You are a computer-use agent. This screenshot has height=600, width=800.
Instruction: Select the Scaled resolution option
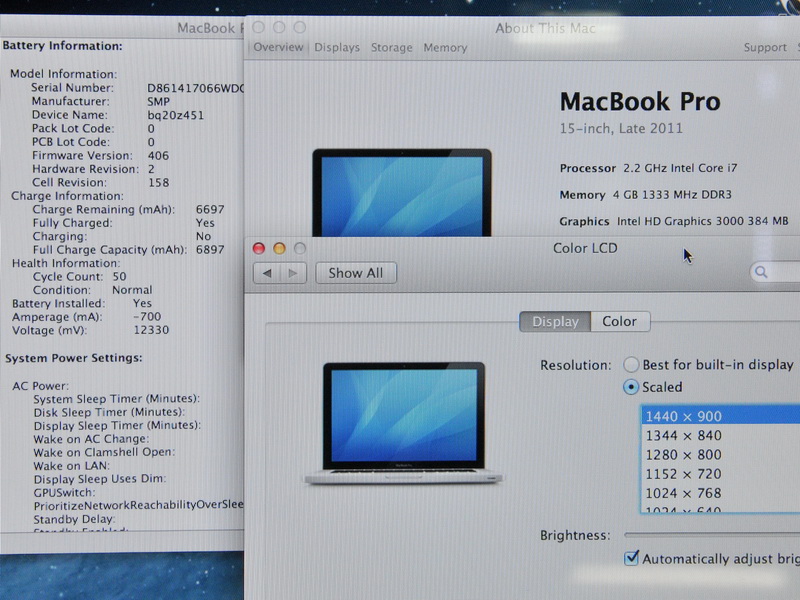coord(631,387)
